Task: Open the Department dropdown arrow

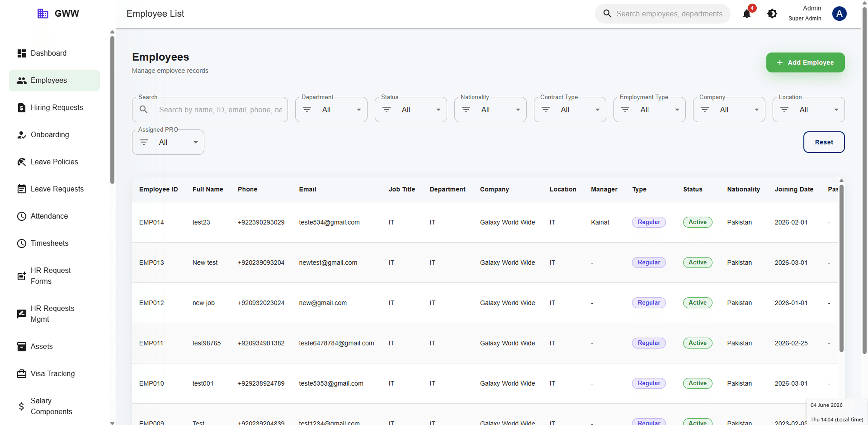Action: click(x=359, y=110)
